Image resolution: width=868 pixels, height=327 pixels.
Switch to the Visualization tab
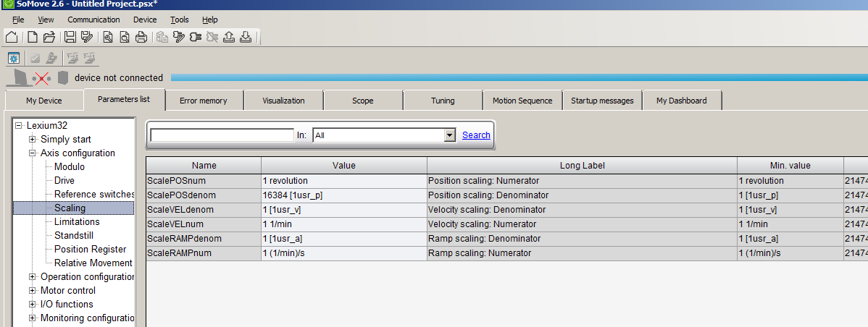click(x=283, y=101)
